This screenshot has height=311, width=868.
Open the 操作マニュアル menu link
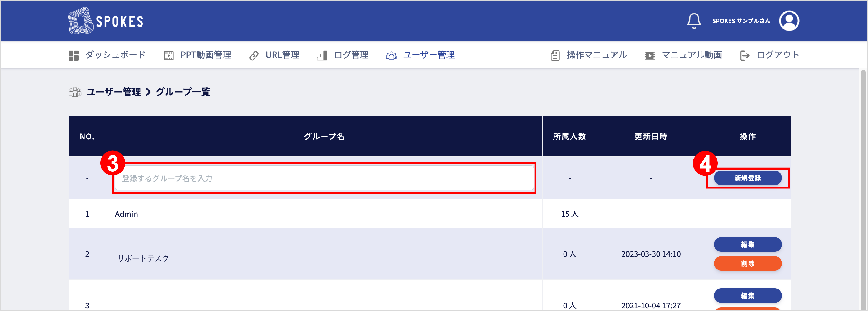click(596, 55)
